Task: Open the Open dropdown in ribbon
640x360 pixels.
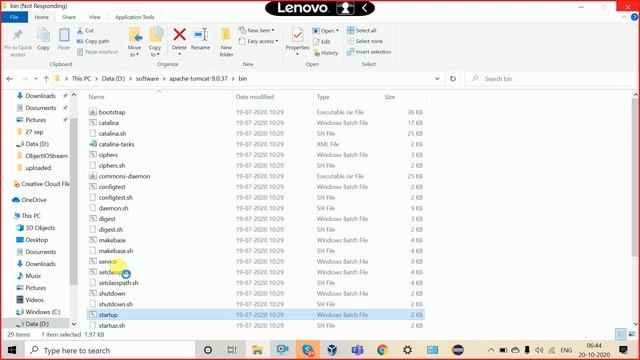Action: [x=326, y=31]
